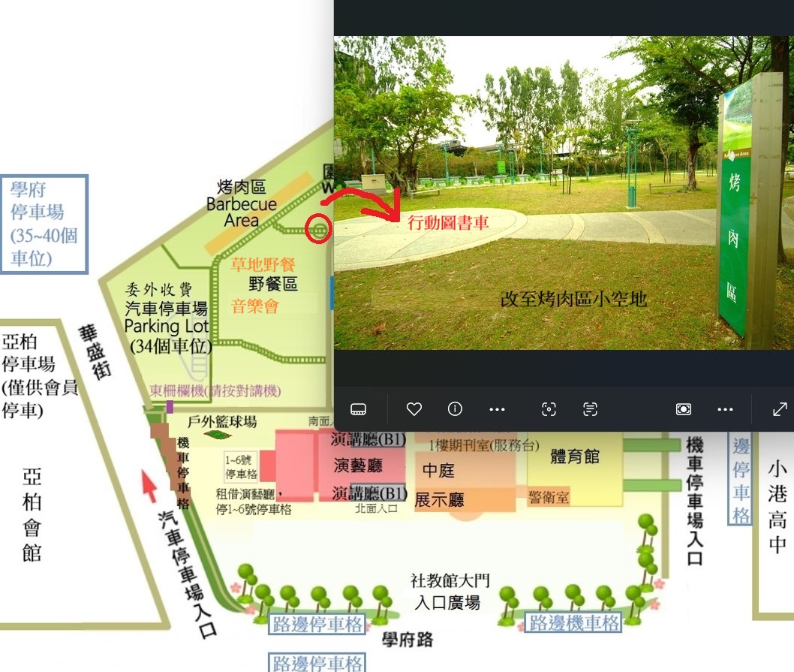
Task: Click the zoom-to-fit icon in the toolbar
Action: [x=683, y=409]
